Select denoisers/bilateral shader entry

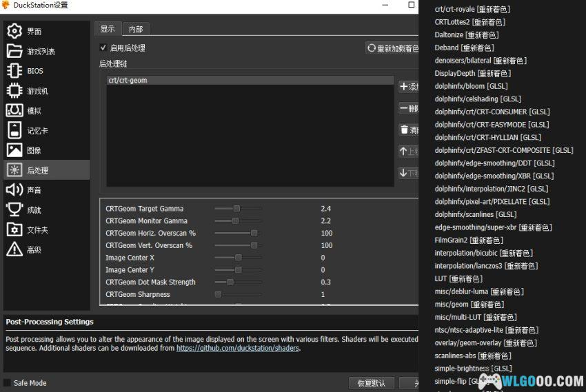point(481,61)
